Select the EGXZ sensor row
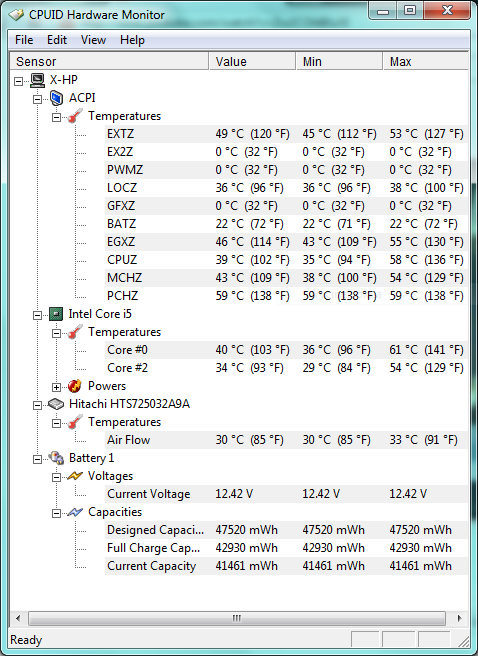The height and width of the screenshot is (656, 478). tap(286, 242)
